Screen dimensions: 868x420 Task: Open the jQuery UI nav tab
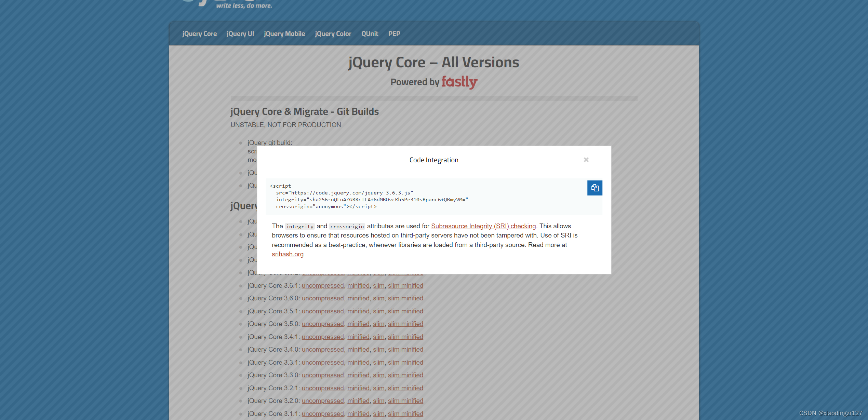pos(240,34)
